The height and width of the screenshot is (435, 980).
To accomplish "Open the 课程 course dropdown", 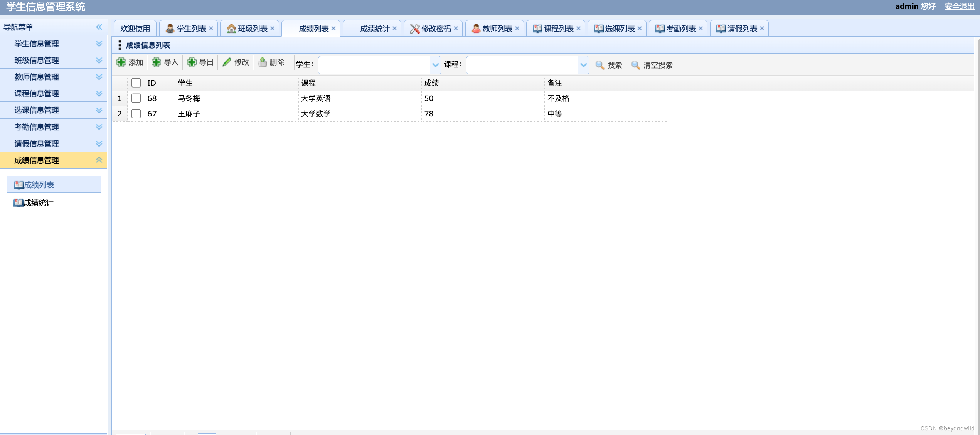I will (583, 65).
